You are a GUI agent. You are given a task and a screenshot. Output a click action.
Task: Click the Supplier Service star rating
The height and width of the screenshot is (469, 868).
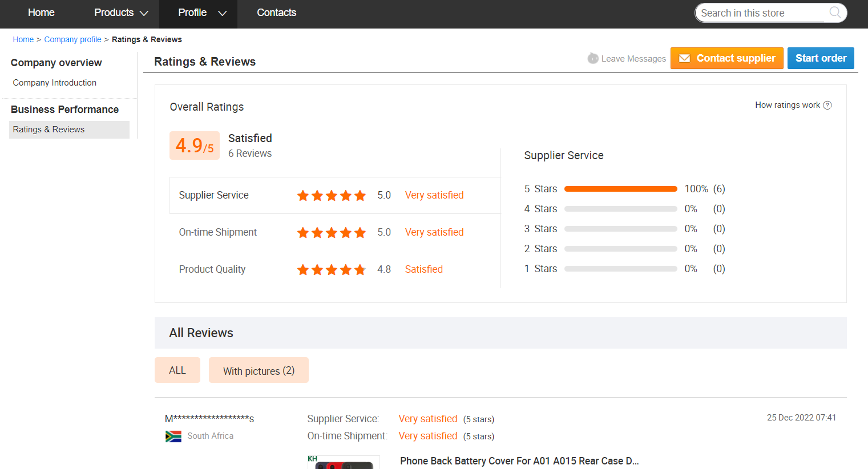click(331, 196)
